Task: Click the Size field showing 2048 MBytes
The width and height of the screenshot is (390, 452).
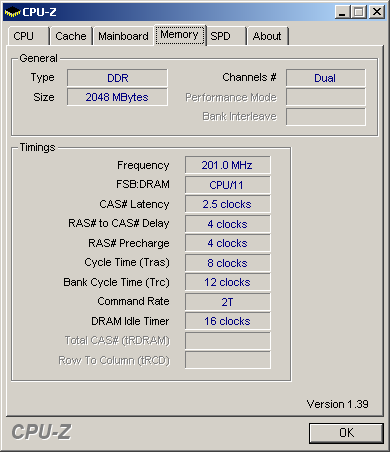Action: click(x=117, y=97)
